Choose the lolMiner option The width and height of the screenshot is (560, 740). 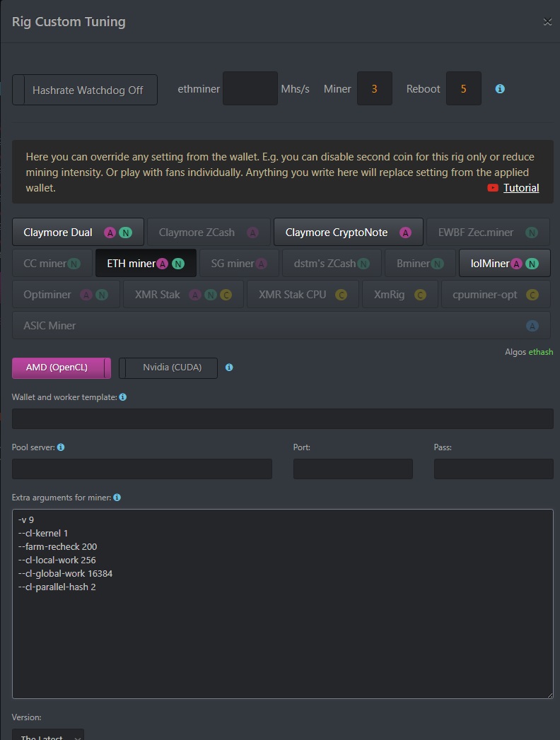coord(505,264)
